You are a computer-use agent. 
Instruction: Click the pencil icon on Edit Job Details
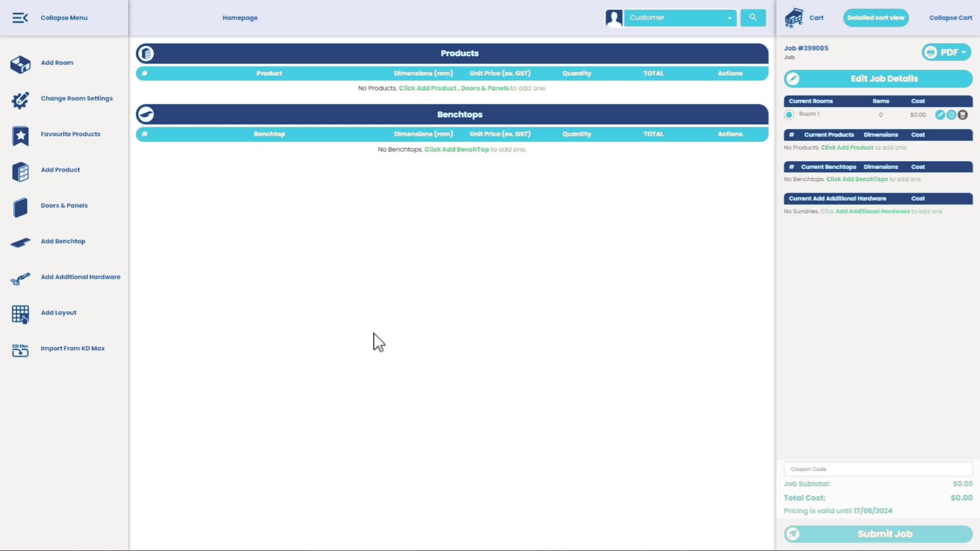click(793, 79)
